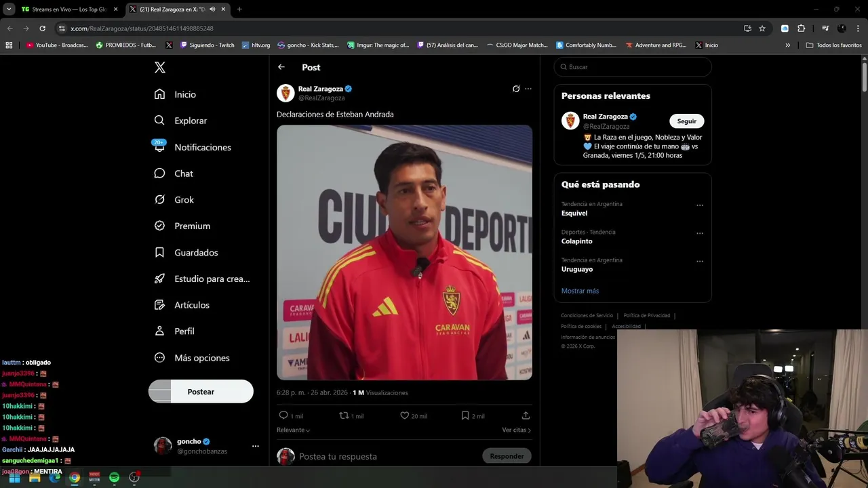Mute the audio of the Real Zaragoza tab
The width and height of the screenshot is (868, 488).
click(x=212, y=9)
